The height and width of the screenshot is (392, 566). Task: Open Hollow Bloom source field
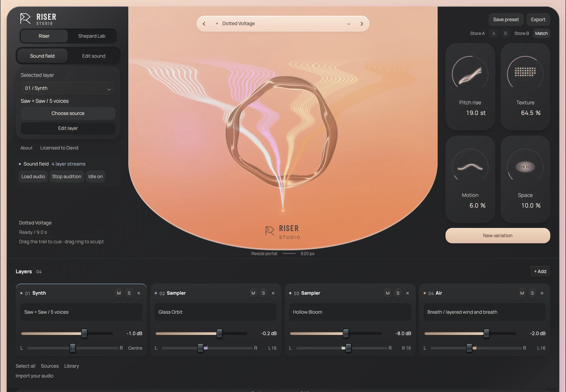pyautogui.click(x=350, y=312)
